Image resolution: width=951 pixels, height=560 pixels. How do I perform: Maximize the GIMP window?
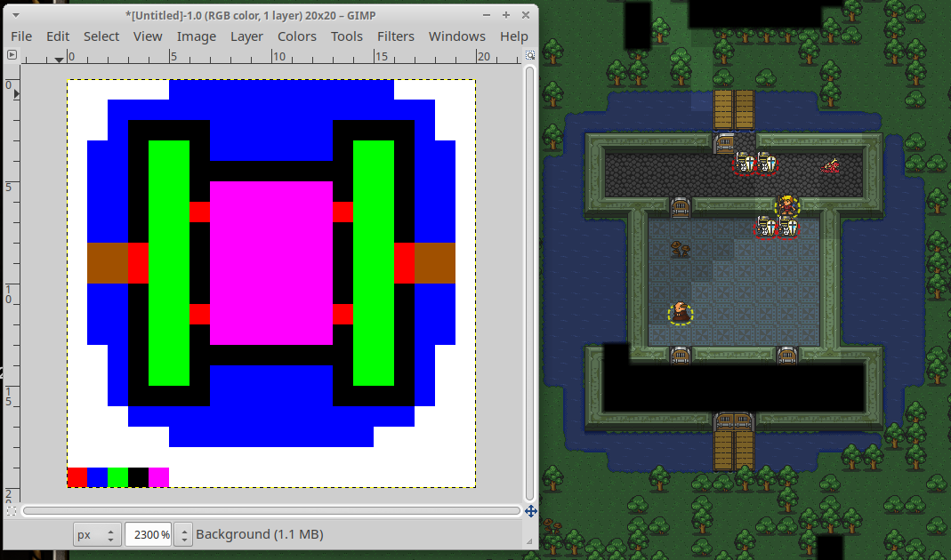click(x=506, y=15)
